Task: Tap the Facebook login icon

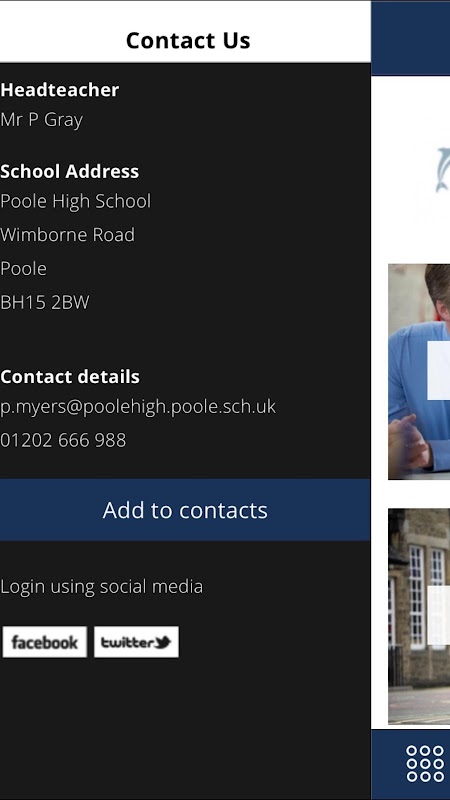Action: [44, 642]
